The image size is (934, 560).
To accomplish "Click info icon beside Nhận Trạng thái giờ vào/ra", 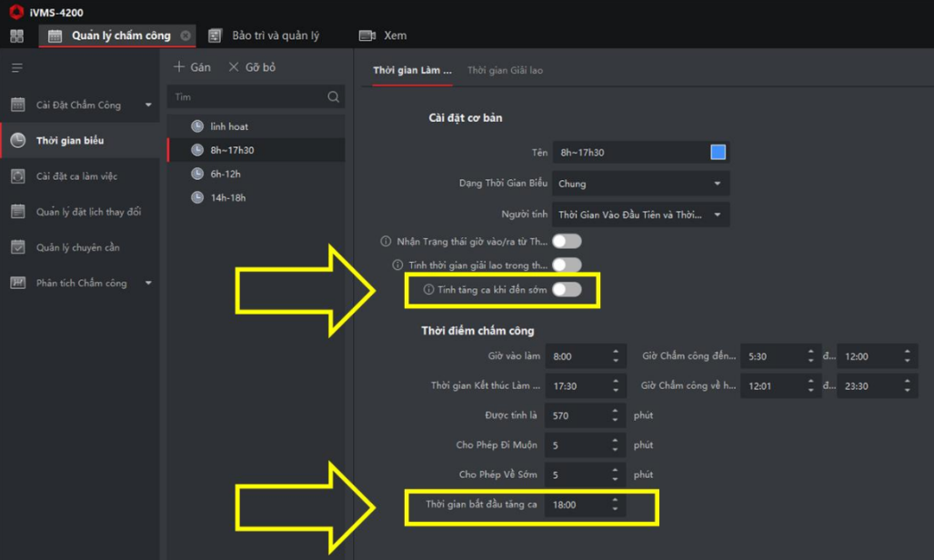I will coord(386,242).
